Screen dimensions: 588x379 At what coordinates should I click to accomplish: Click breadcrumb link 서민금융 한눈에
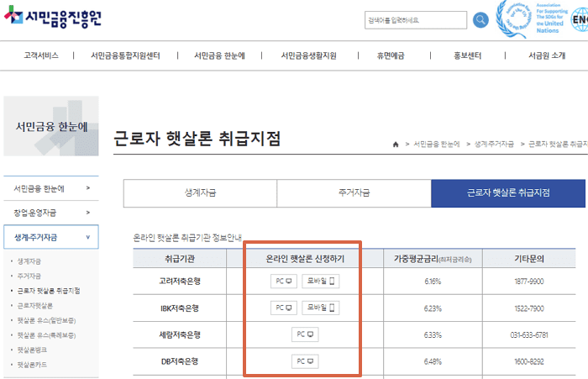(437, 144)
